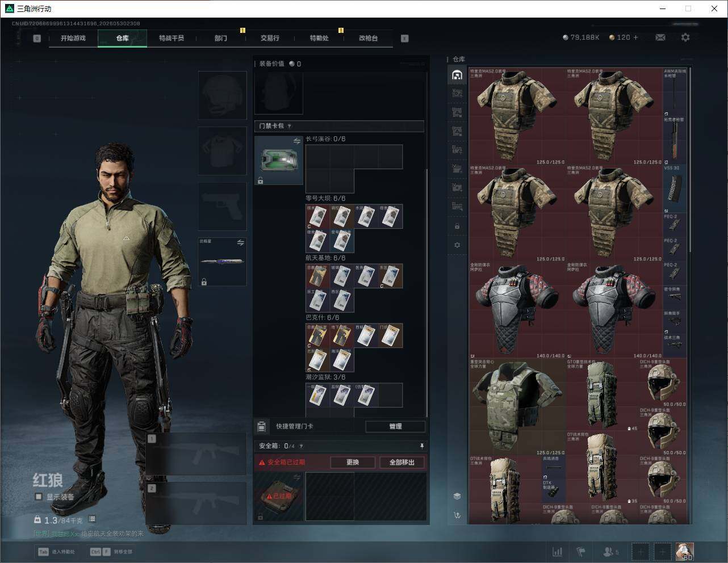Viewport: 728px width, 563px height.
Task: Swap the keycard case with swap icon
Action: [x=296, y=141]
